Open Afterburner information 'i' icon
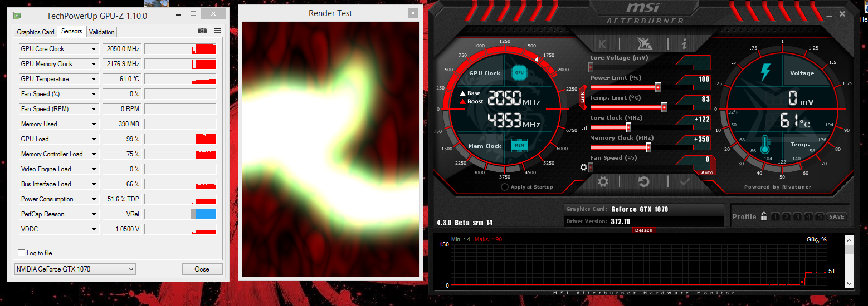Image resolution: width=868 pixels, height=306 pixels. [x=684, y=43]
